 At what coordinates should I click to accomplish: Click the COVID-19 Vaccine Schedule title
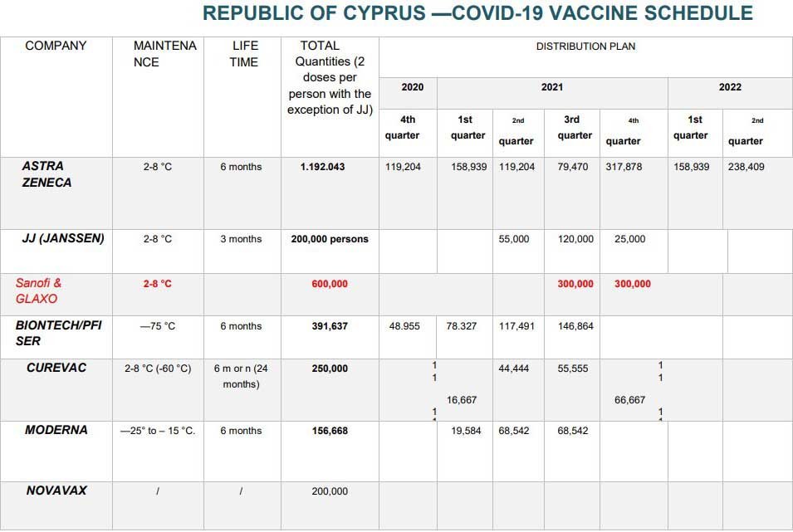pos(477,13)
